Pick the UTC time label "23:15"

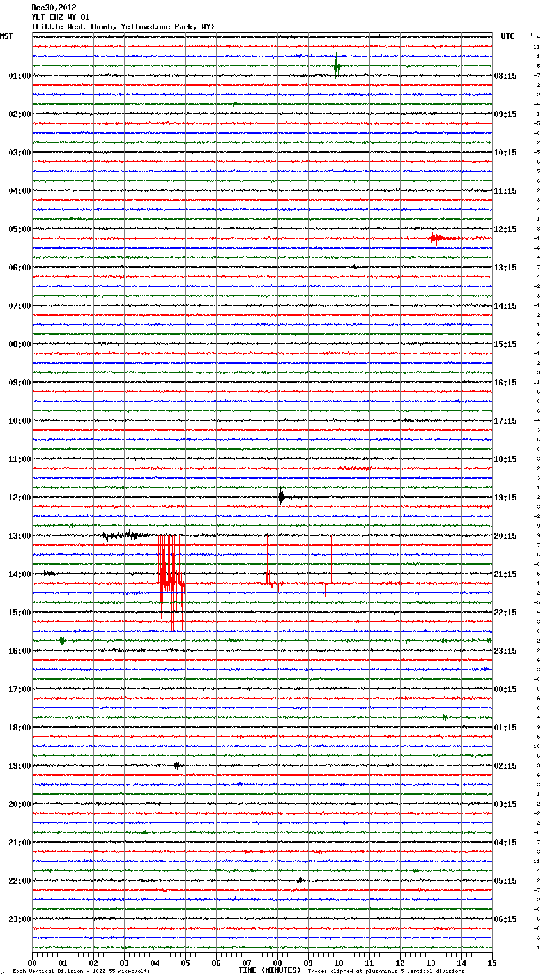point(505,651)
